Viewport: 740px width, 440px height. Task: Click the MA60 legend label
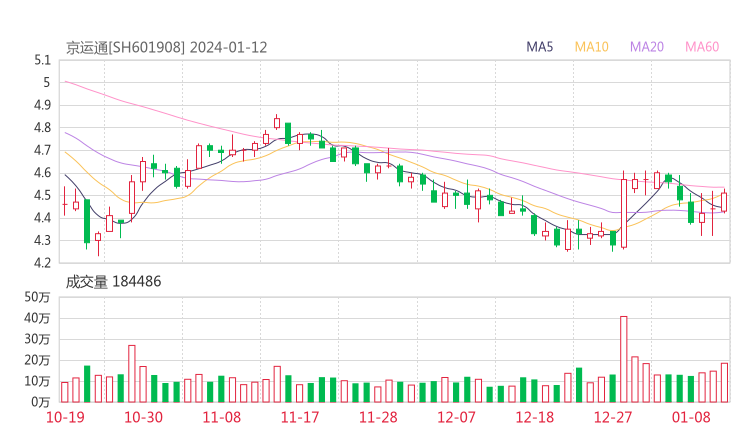pos(702,47)
